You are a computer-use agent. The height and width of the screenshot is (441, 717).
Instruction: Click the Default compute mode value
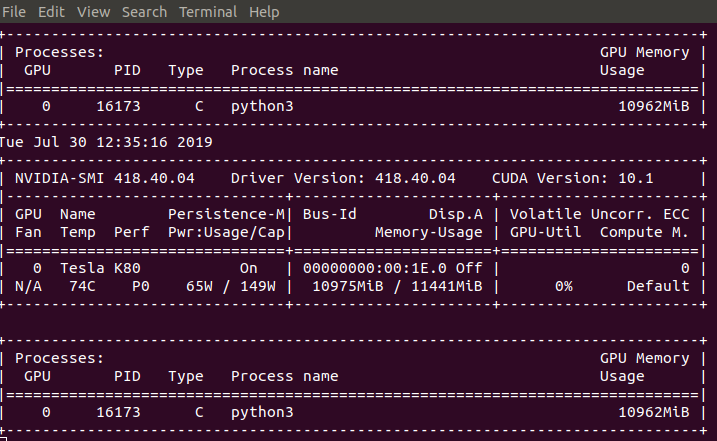658,286
